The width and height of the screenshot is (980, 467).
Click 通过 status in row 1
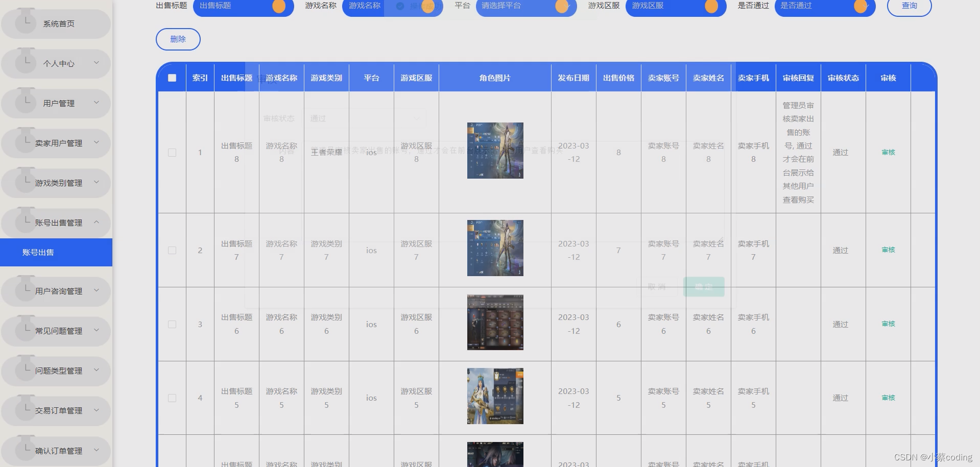coord(840,153)
